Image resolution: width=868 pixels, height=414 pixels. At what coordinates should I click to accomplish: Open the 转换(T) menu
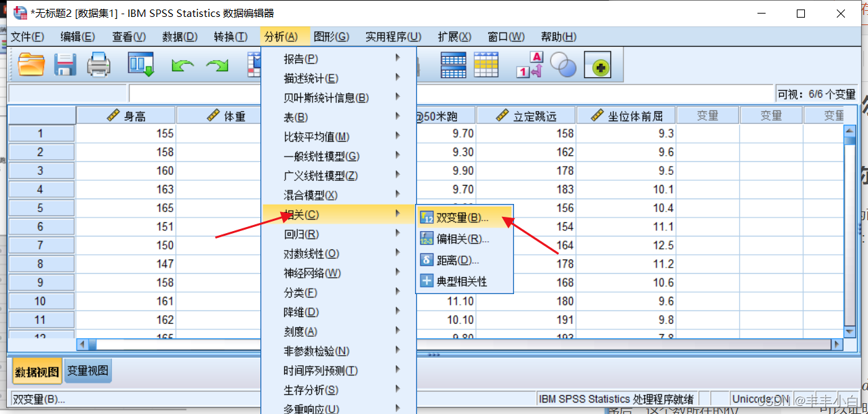[231, 37]
